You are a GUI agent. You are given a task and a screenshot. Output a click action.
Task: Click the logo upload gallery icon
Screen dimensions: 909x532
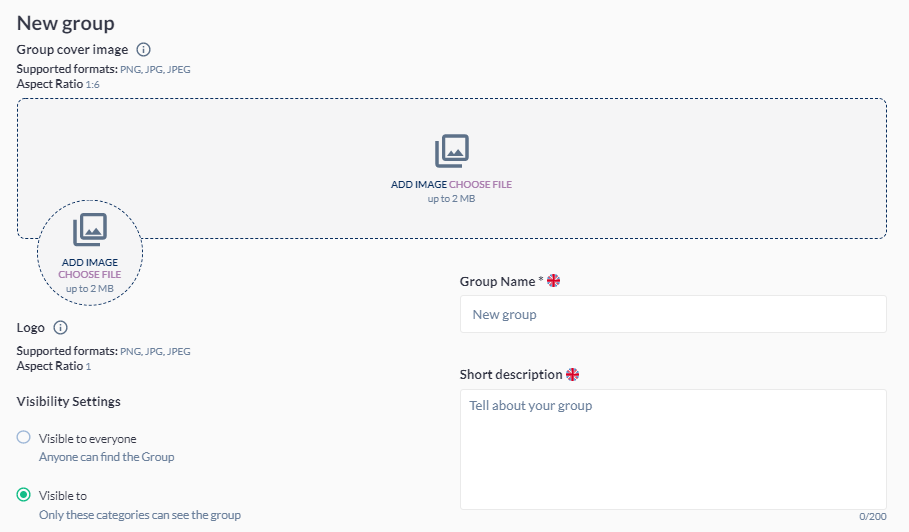[90, 230]
